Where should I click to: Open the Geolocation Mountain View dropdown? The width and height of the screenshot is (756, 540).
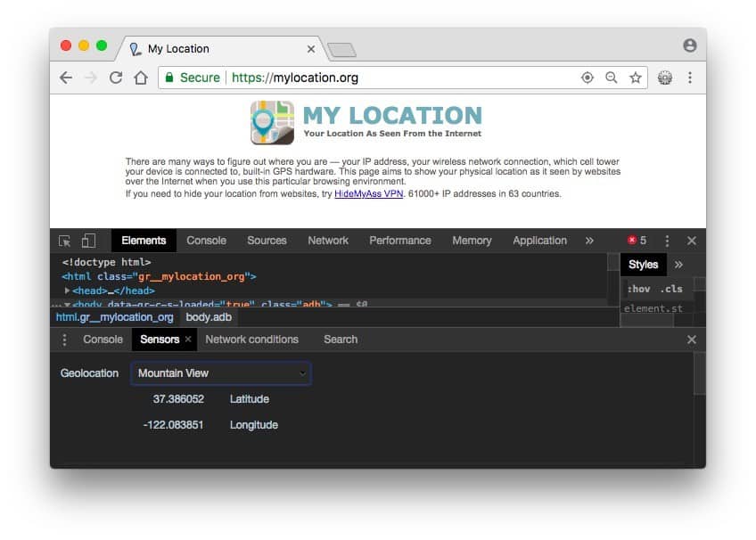[x=221, y=373]
